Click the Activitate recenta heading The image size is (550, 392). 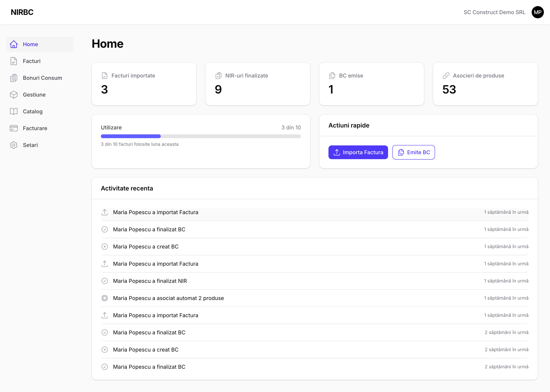(127, 188)
